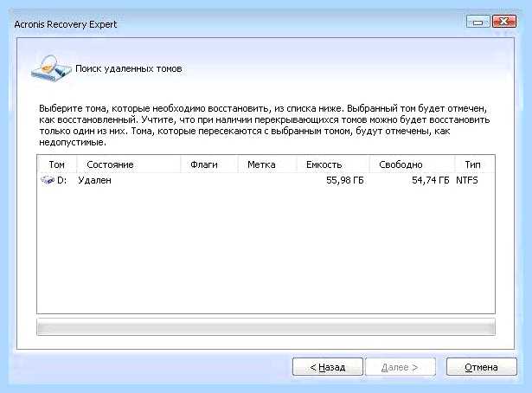
Task: Select the D: volume row label
Action: pyautogui.click(x=61, y=180)
